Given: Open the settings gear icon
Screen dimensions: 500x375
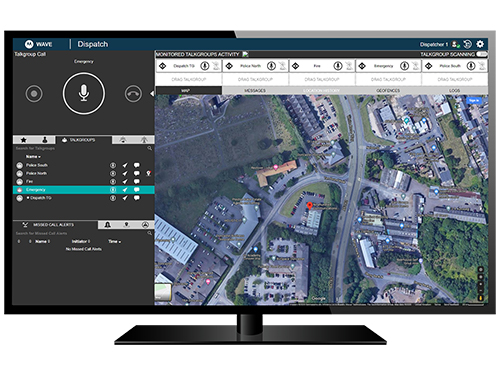Looking at the screenshot, I should click(480, 44).
